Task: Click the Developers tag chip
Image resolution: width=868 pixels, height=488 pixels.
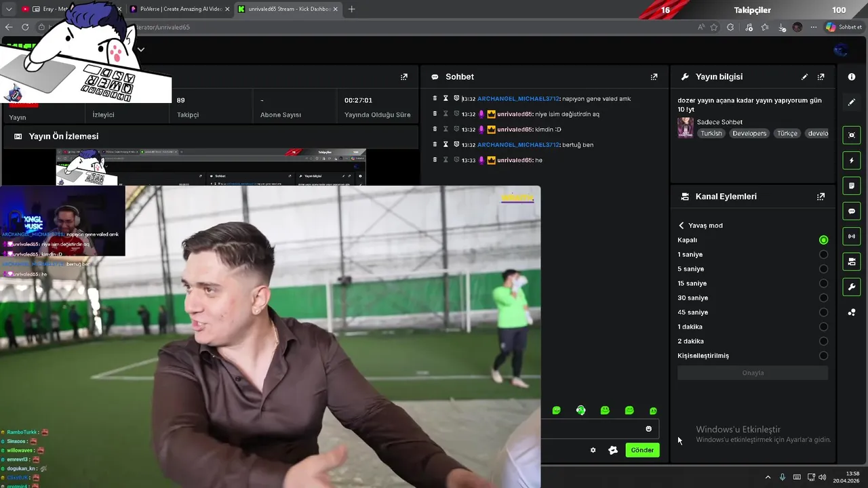Action: pyautogui.click(x=749, y=134)
